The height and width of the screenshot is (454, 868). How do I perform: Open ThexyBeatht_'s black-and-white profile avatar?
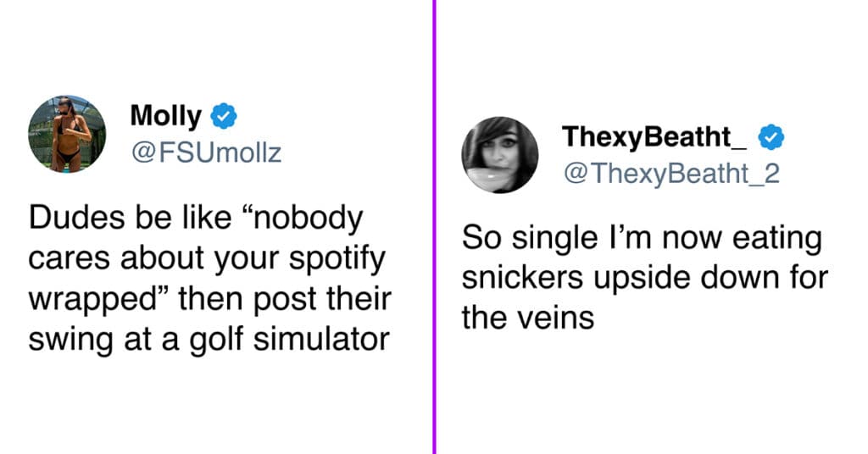(500, 155)
